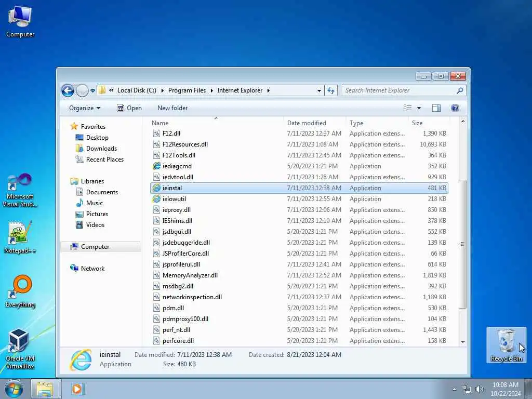Select the pdmproxy100.dll file

click(299, 319)
